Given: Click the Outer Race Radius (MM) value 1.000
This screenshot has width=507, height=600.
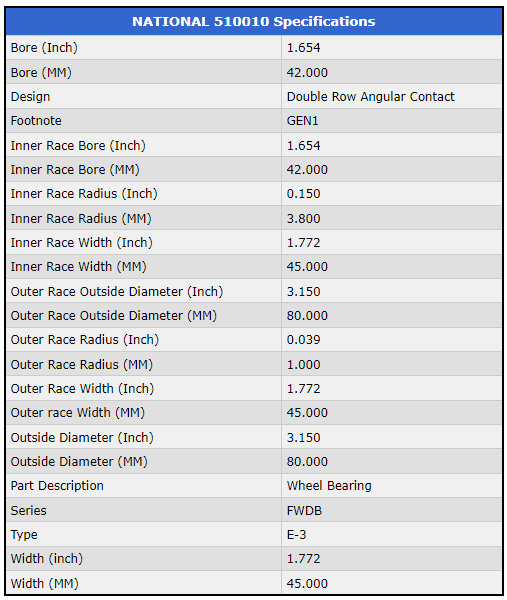Looking at the screenshot, I should (303, 364).
